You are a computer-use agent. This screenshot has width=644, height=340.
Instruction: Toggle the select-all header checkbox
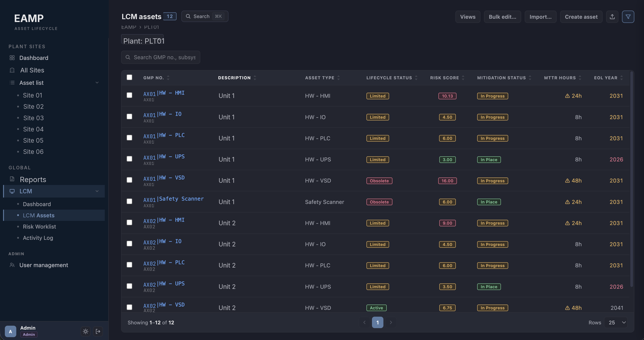tap(129, 77)
